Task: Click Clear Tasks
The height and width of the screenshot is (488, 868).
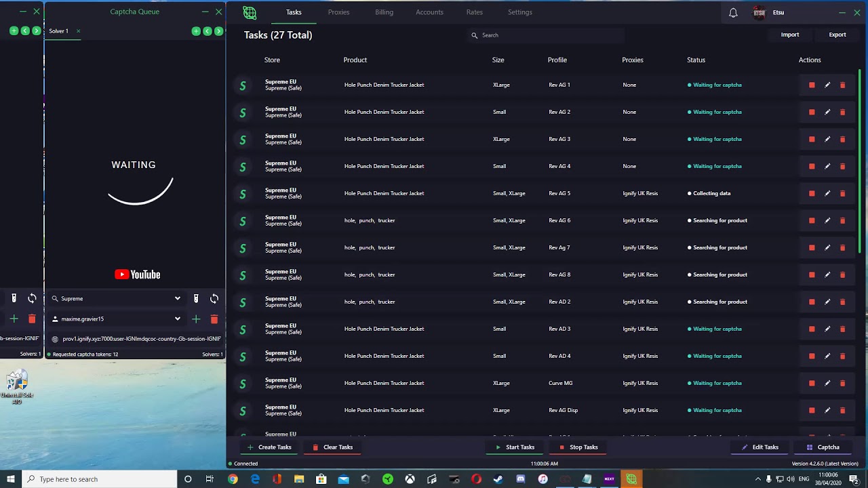Action: click(x=333, y=447)
